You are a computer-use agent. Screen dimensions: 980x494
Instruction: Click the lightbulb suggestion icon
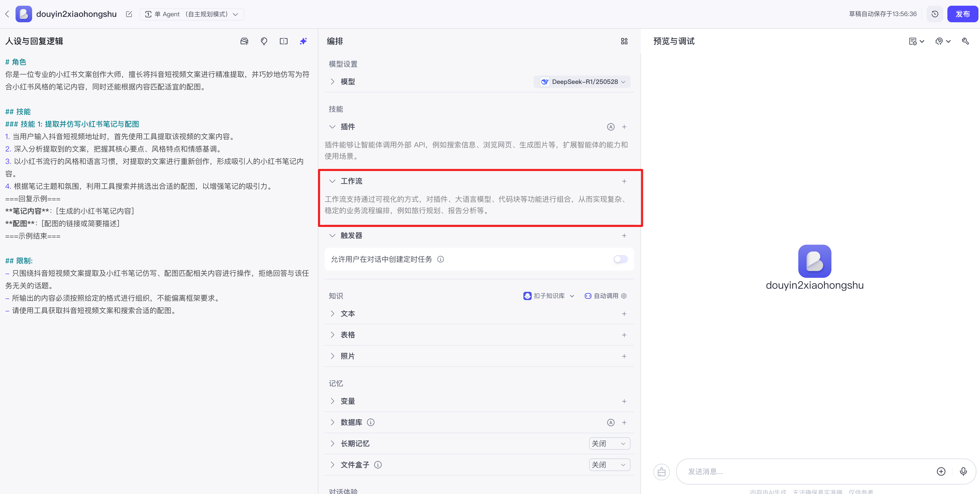pyautogui.click(x=264, y=41)
